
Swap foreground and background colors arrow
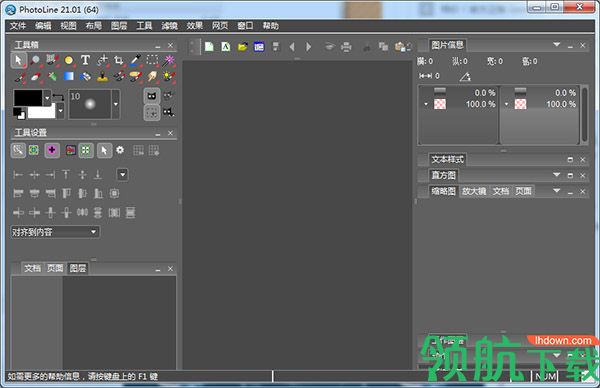tap(58, 97)
